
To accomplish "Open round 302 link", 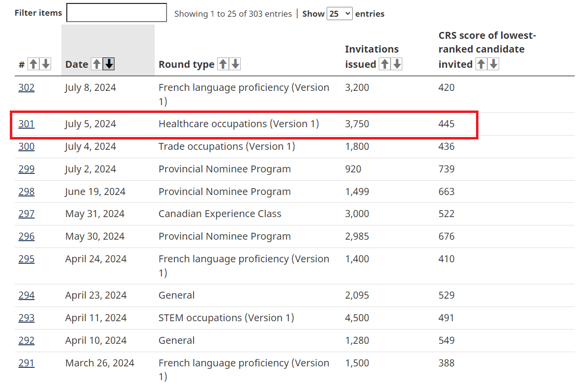I will coord(27,88).
